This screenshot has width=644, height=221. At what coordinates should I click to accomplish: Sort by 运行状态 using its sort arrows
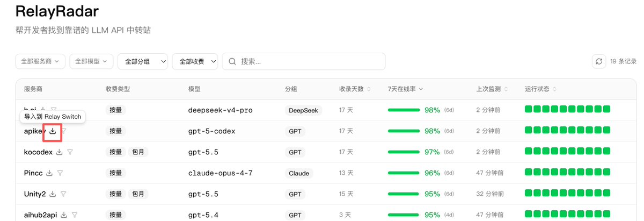click(x=554, y=89)
